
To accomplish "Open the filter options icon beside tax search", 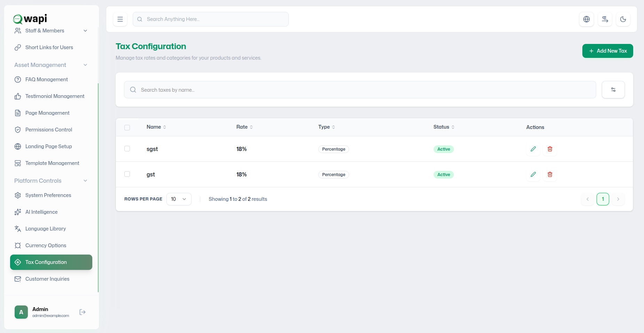I will click(x=613, y=90).
